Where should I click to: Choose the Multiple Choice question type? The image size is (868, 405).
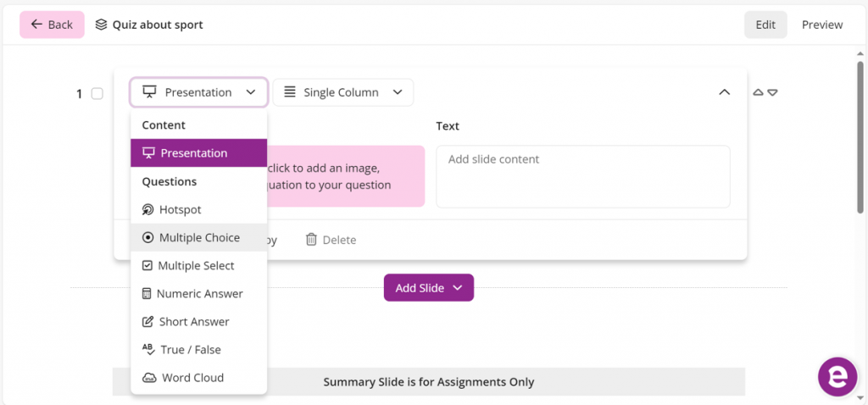tap(199, 238)
